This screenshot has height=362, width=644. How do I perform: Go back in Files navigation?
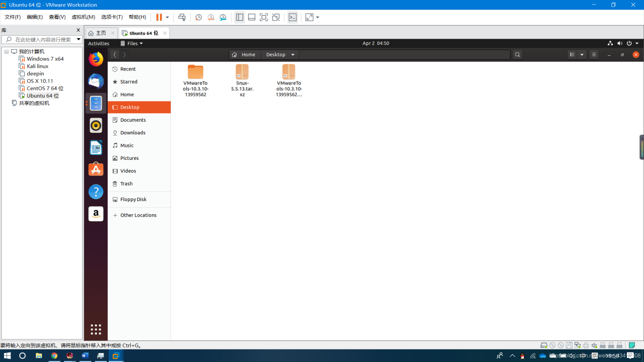[x=115, y=54]
